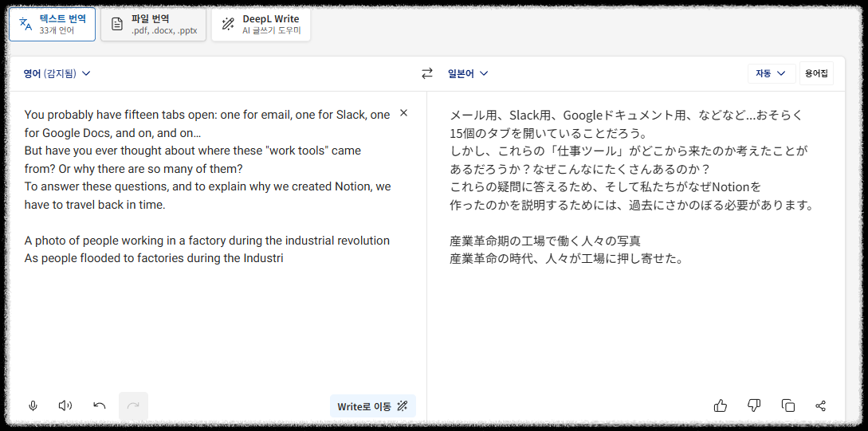Click the Japanese line 産業革命の時代、人々が工場に
Screen dimensions: 868x431
566,258
